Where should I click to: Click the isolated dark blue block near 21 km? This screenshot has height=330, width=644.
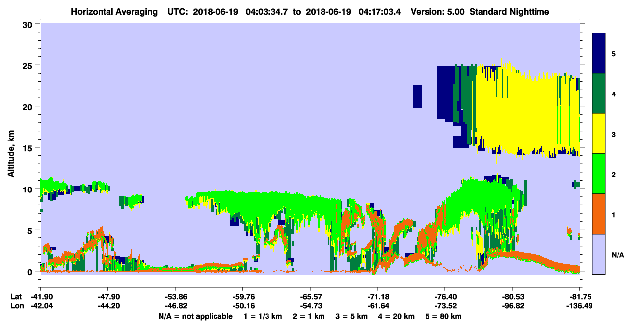point(417,96)
